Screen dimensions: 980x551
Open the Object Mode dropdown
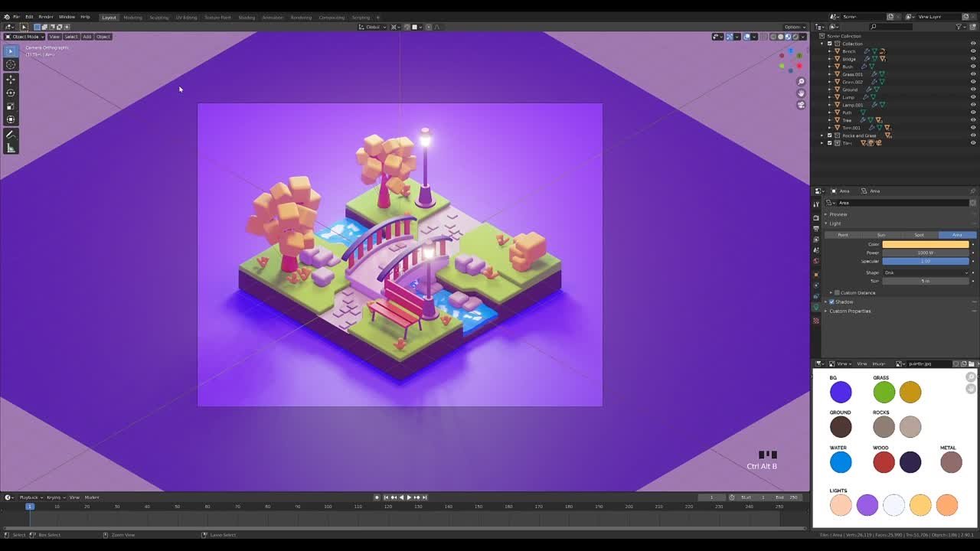pos(24,37)
